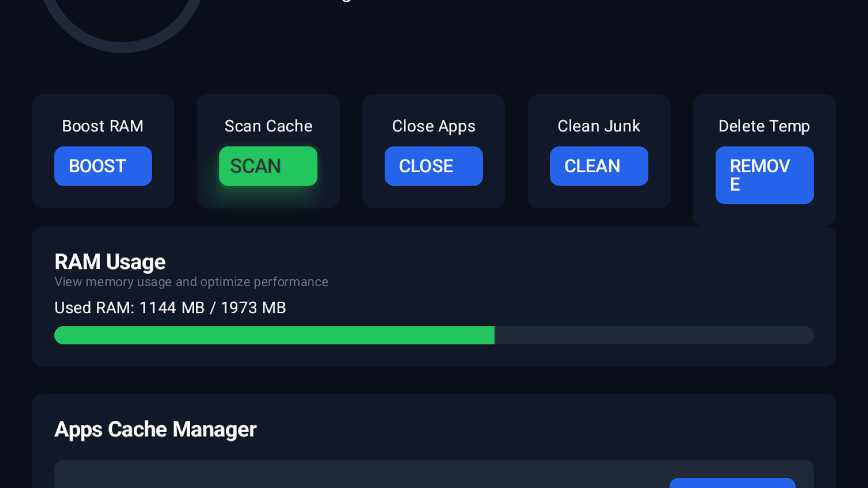Select the 'Used RAM: 1144 MB / 1973 MB' text
Image resolution: width=868 pixels, height=488 pixels.
[170, 308]
